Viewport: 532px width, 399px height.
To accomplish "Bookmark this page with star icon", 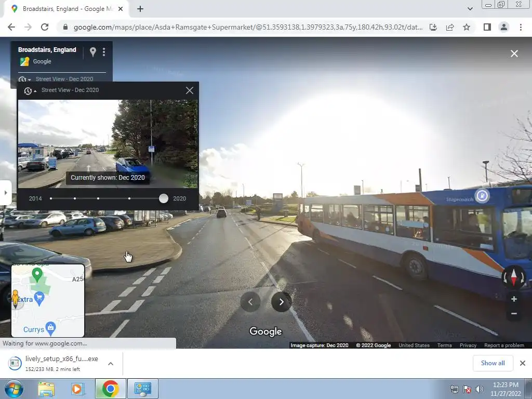I will pos(467,27).
